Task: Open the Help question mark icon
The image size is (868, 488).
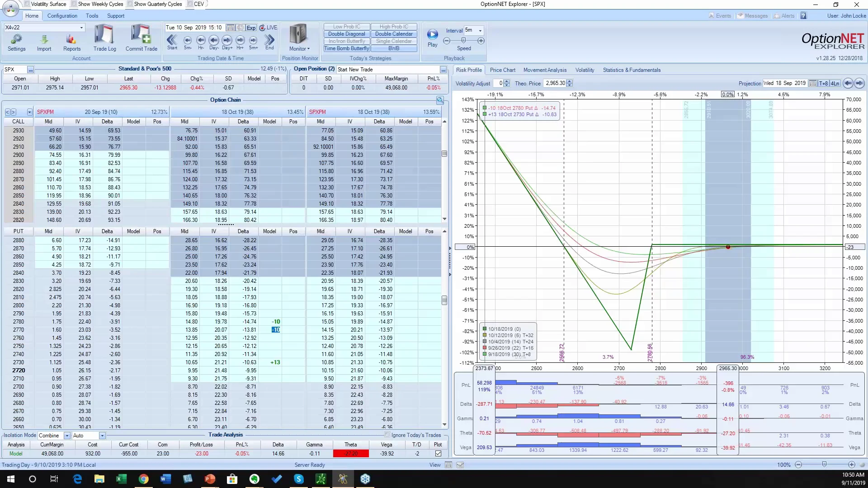Action: [x=803, y=16]
